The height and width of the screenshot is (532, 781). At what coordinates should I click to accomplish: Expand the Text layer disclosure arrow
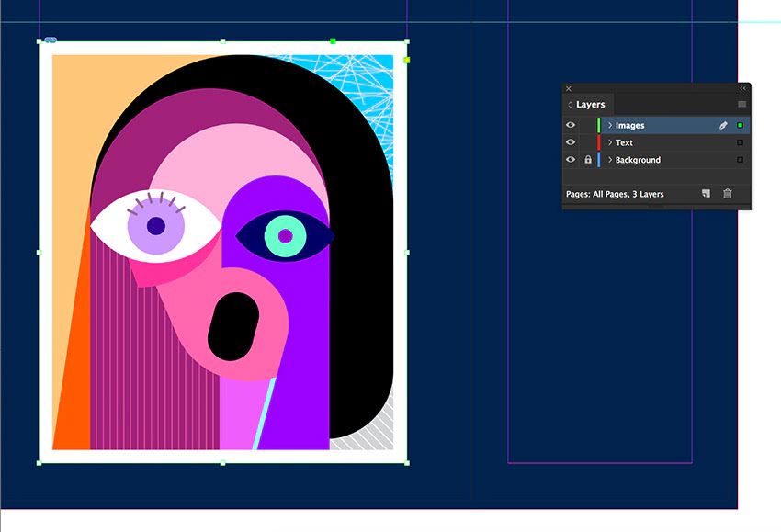point(609,142)
